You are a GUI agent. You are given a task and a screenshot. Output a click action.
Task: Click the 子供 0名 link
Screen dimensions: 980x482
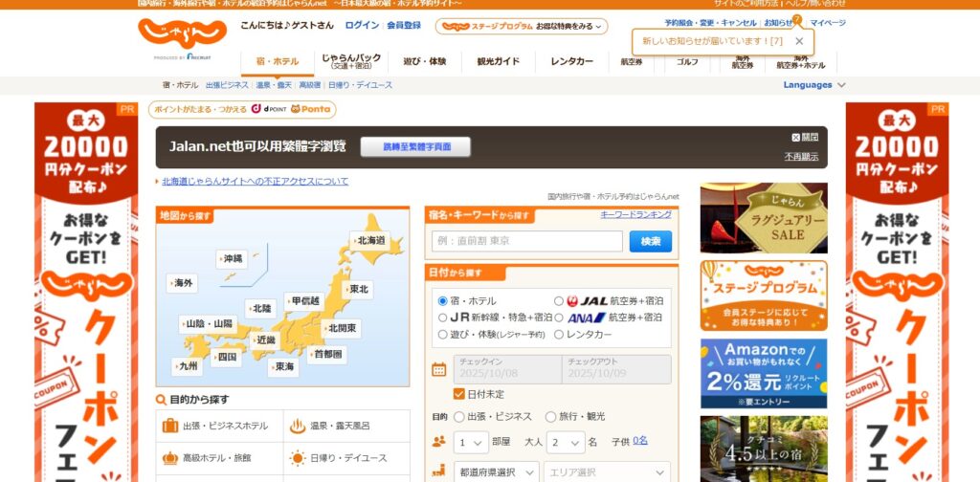(x=640, y=441)
